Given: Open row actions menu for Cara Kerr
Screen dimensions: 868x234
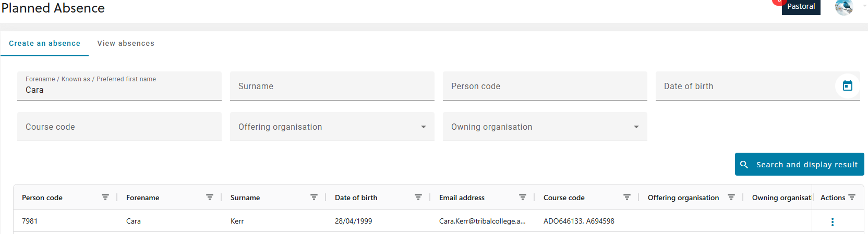Looking at the screenshot, I should click(x=833, y=222).
